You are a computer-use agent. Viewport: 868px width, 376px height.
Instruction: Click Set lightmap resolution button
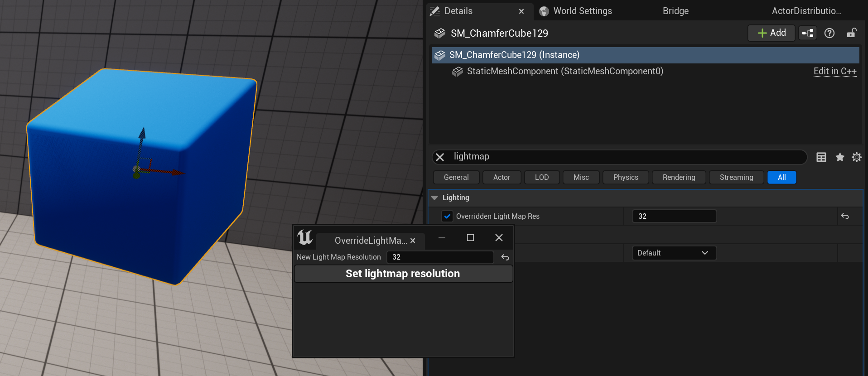click(403, 274)
